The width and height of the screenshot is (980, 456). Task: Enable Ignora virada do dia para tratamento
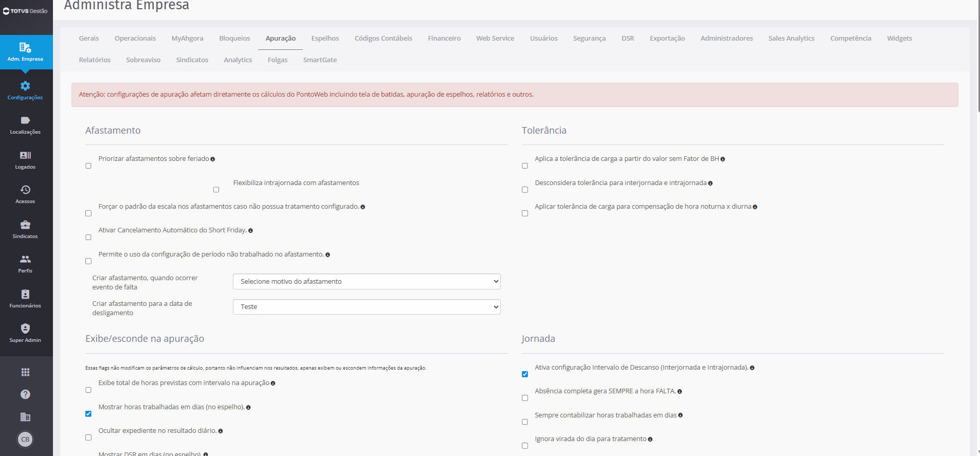[x=525, y=446]
